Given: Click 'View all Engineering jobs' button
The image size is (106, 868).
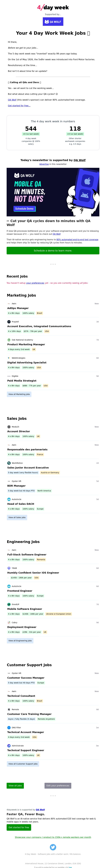Looking at the screenshot, I should 20,641.
